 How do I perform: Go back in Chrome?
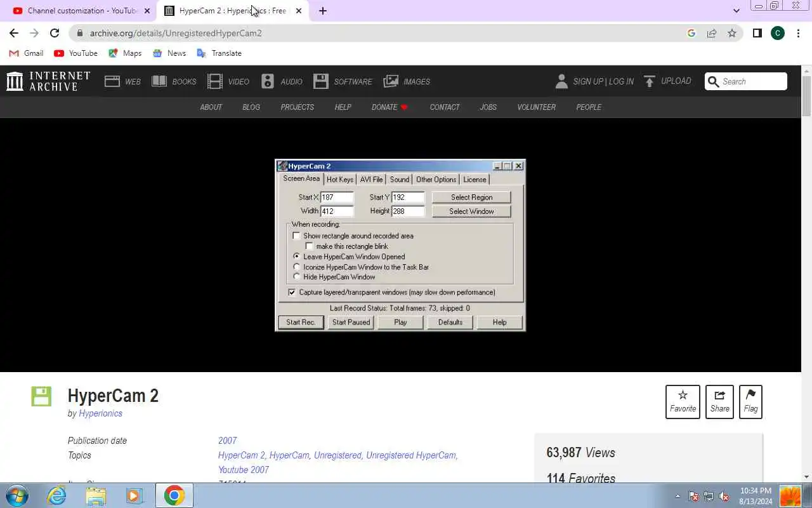[14, 33]
